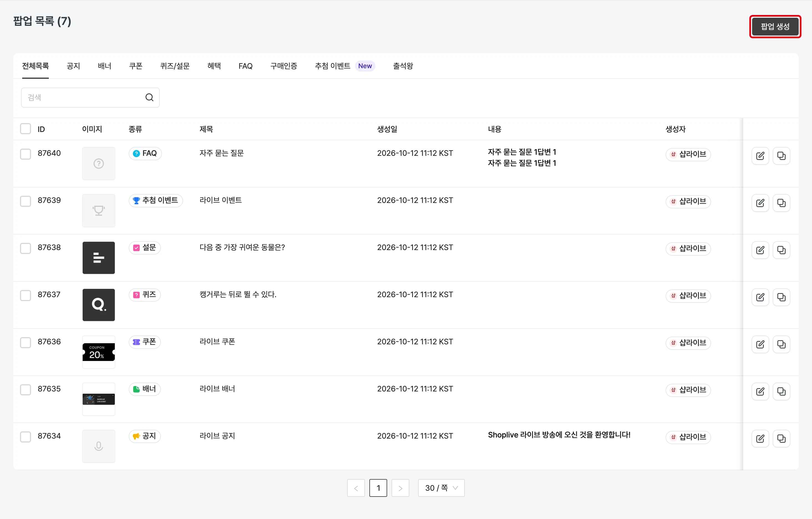Duplicate the 라이브 공지 popup

point(781,439)
